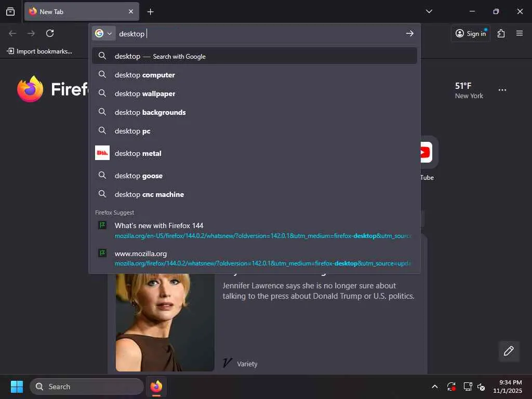Select 'desktop — Search with Google' suggestion
This screenshot has height=399, width=532.
pos(255,56)
